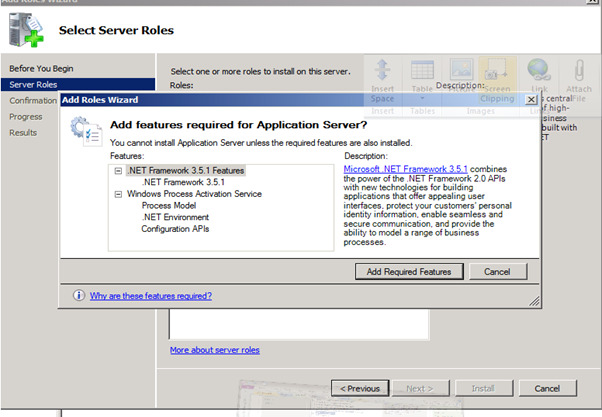Viewport: 602px width, 417px height.
Task: Click the Screen Clipping ribbon icon
Action: (496, 69)
